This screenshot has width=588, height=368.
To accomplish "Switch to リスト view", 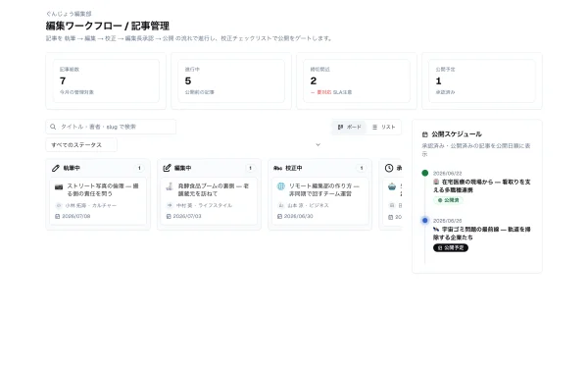I will pyautogui.click(x=383, y=128).
